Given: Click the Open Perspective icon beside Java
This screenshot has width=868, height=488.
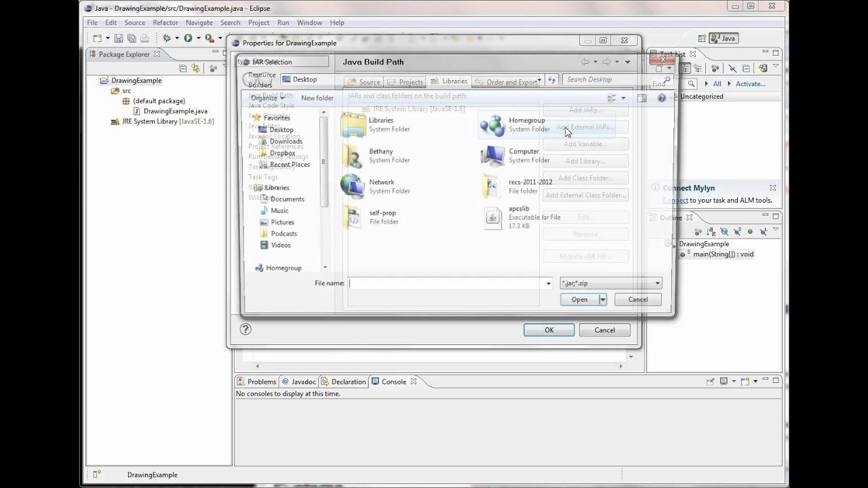Looking at the screenshot, I should pyautogui.click(x=702, y=39).
